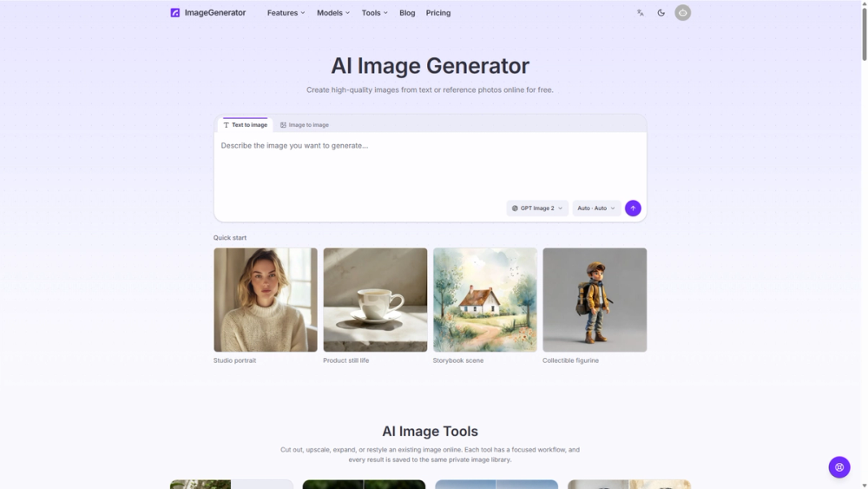
Task: Click the Studio portrait caption
Action: pos(234,360)
